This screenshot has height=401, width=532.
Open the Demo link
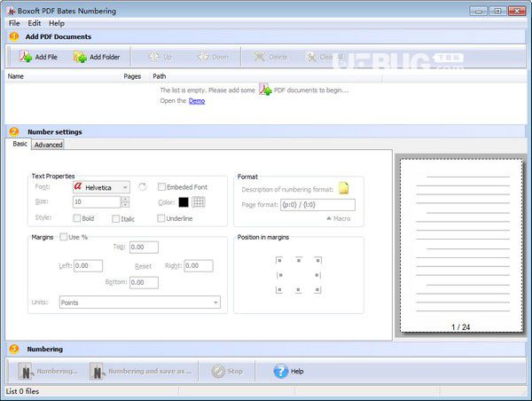[x=197, y=101]
